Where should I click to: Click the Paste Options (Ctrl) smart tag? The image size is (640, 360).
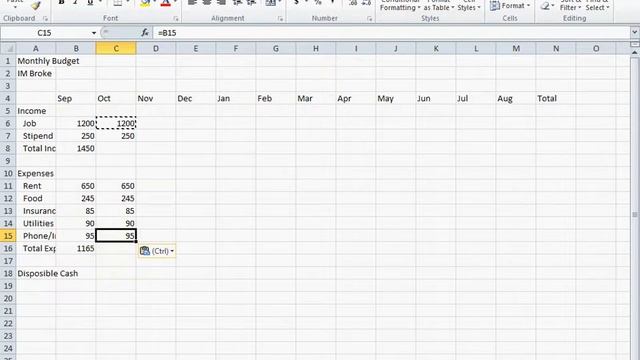[157, 251]
